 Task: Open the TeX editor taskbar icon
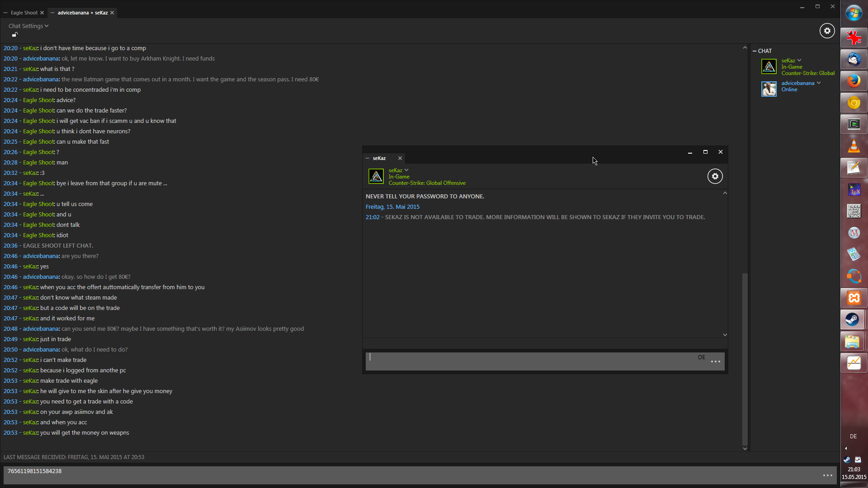[x=854, y=189]
